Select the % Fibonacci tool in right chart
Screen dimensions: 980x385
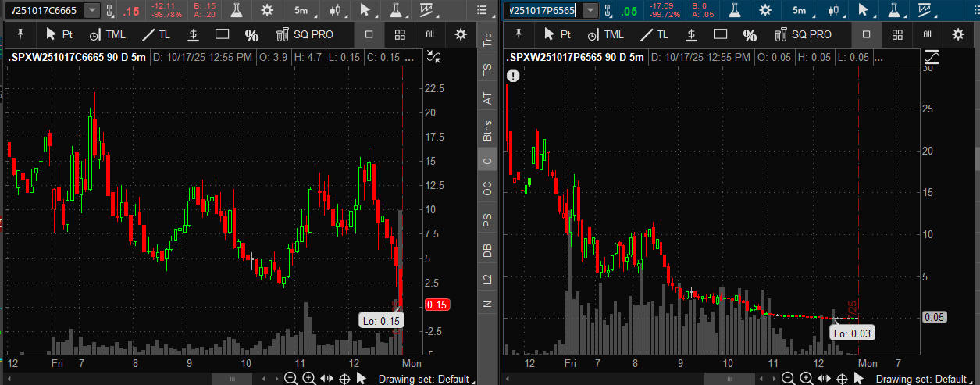(750, 35)
